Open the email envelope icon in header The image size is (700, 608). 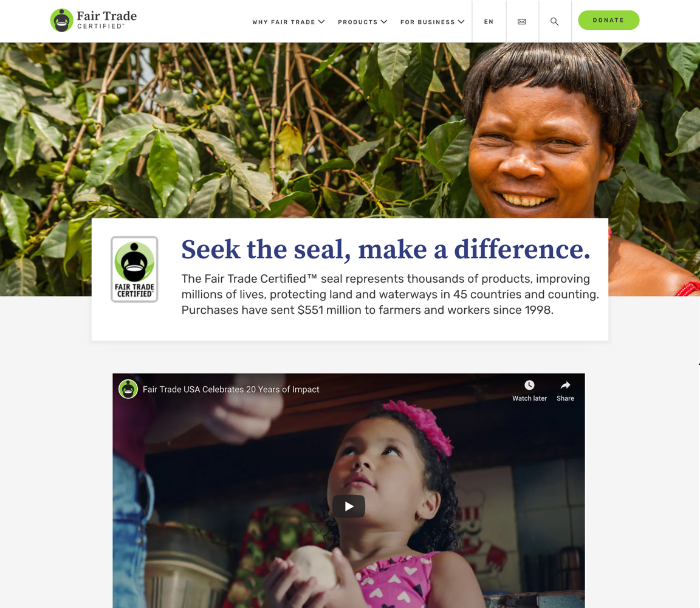522,21
